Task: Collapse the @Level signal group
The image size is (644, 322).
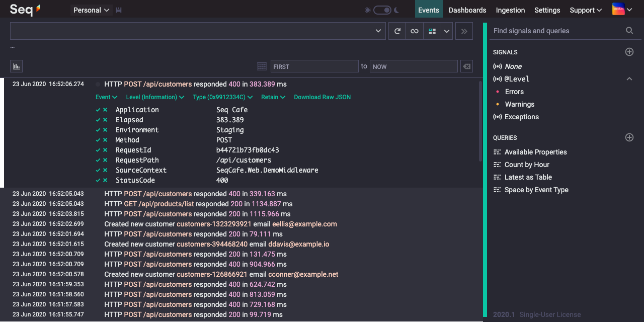Action: coord(629,79)
